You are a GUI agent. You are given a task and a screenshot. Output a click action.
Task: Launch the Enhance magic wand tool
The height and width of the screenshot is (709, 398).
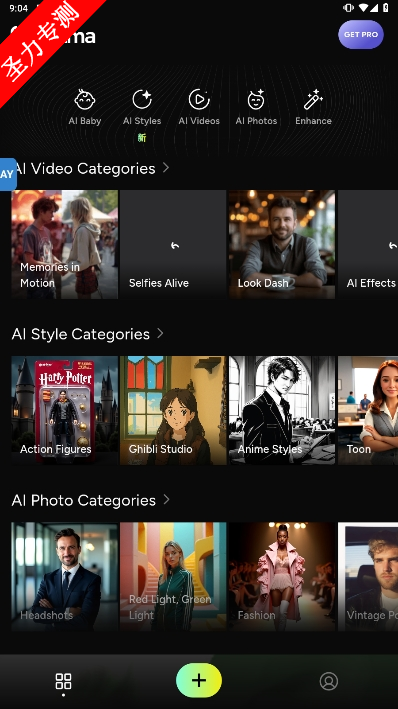click(313, 99)
